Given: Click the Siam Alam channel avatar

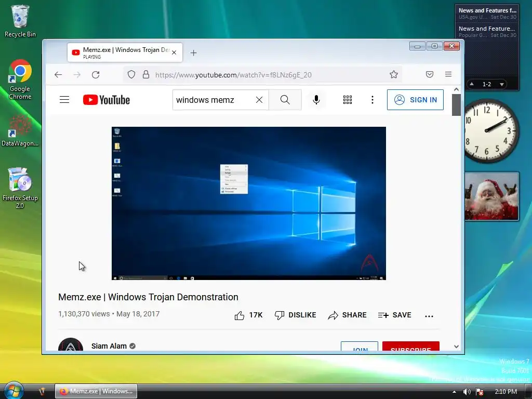Looking at the screenshot, I should [71, 345].
